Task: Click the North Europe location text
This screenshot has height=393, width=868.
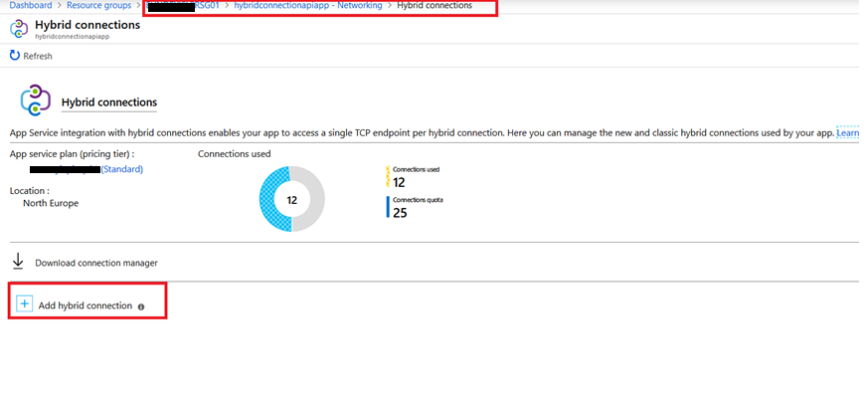Action: [51, 203]
